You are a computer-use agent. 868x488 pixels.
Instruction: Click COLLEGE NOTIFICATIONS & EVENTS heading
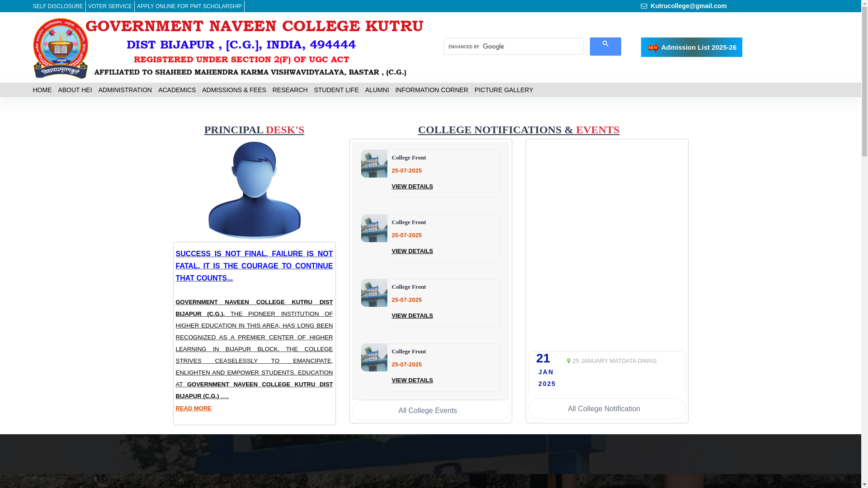[x=519, y=130]
